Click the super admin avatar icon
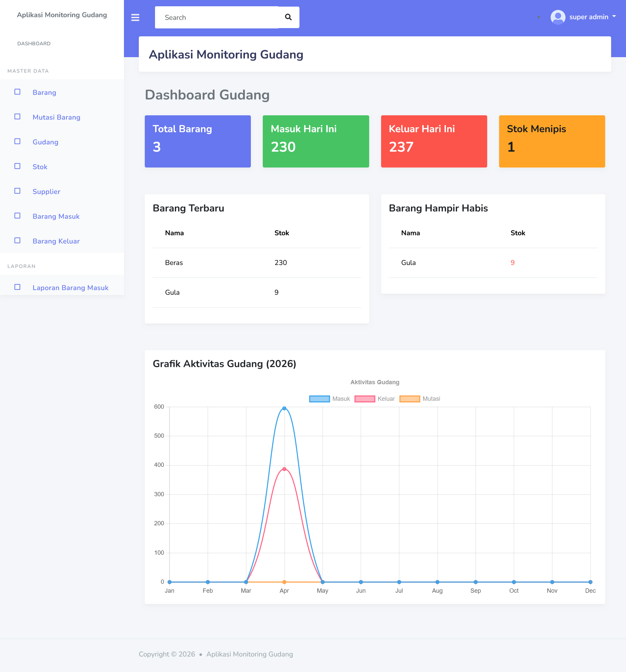 (x=557, y=17)
